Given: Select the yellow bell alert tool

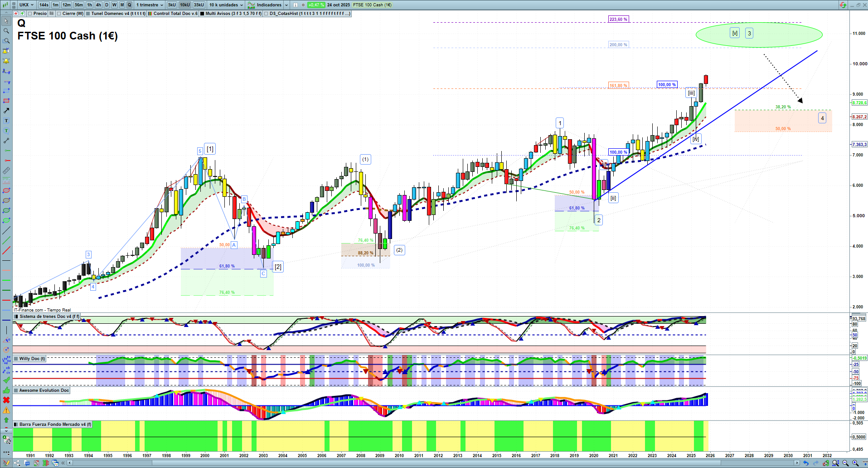Looking at the screenshot, I should [6, 61].
